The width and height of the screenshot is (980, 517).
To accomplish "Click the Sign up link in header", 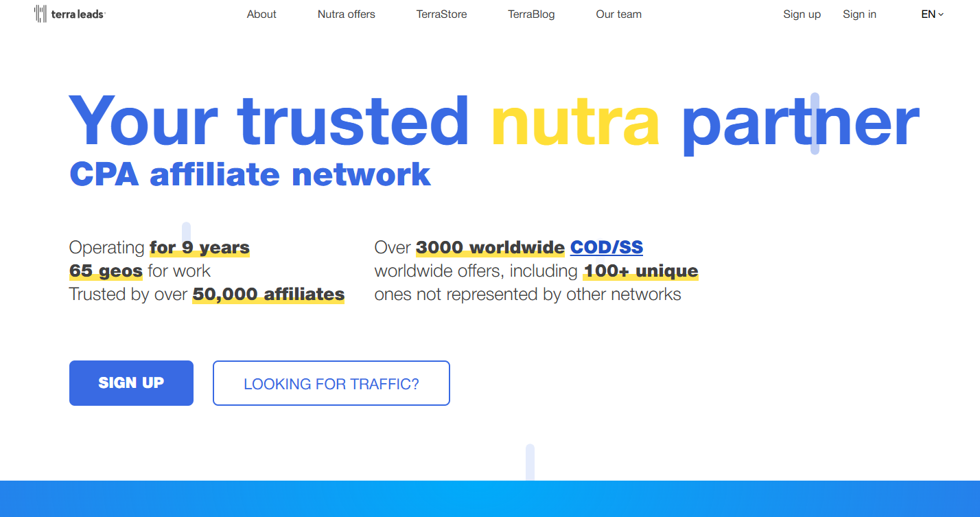I will (802, 14).
